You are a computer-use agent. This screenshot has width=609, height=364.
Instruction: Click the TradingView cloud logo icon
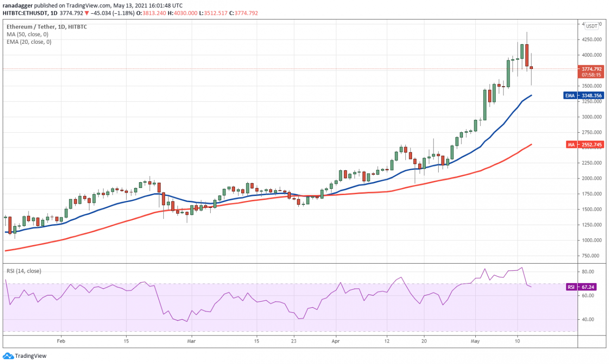point(8,355)
